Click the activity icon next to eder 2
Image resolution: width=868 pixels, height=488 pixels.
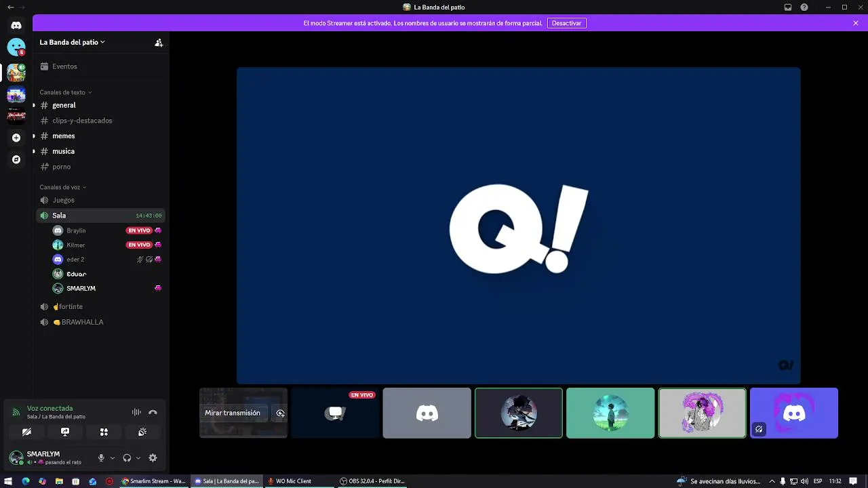pyautogui.click(x=158, y=260)
